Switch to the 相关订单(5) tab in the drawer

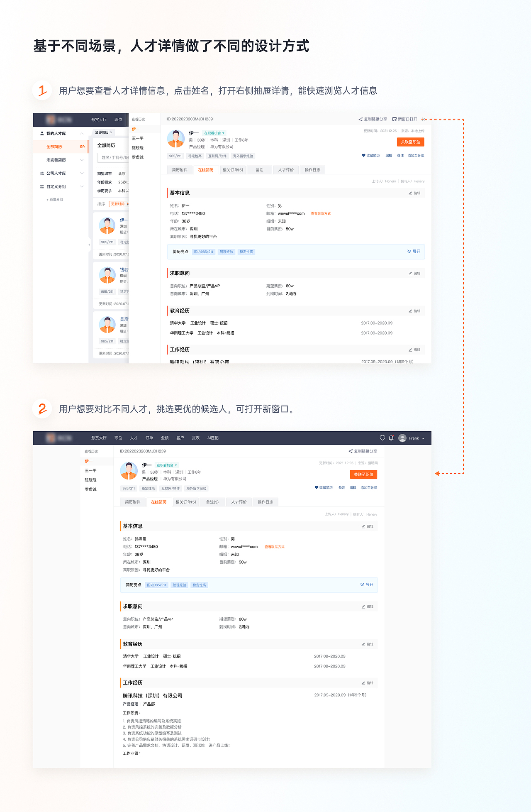point(233,170)
